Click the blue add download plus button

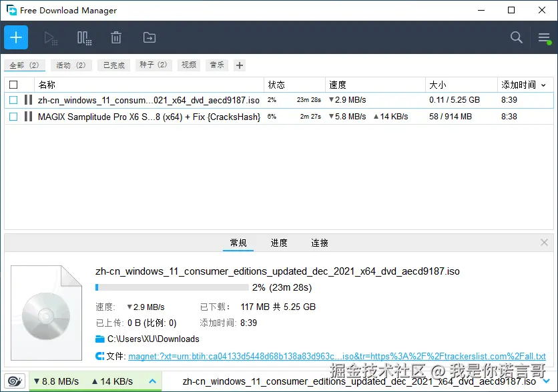(x=16, y=37)
